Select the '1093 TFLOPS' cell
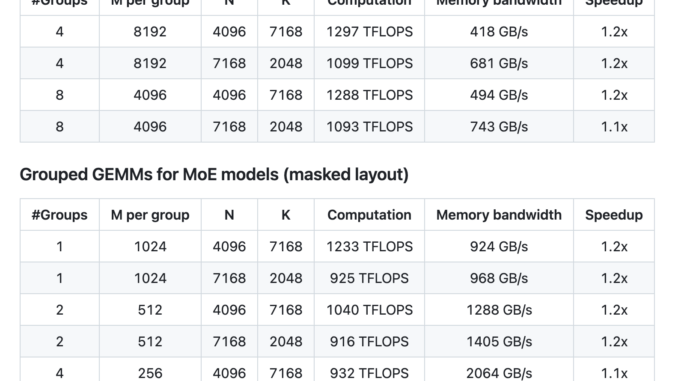The width and height of the screenshot is (678, 381). point(369,126)
